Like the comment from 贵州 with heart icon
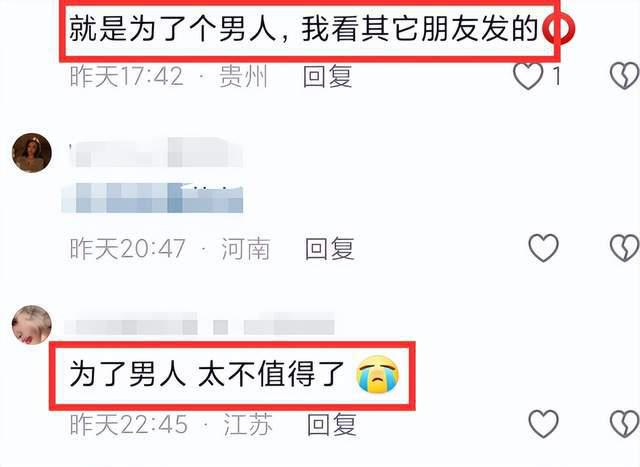 [528, 76]
